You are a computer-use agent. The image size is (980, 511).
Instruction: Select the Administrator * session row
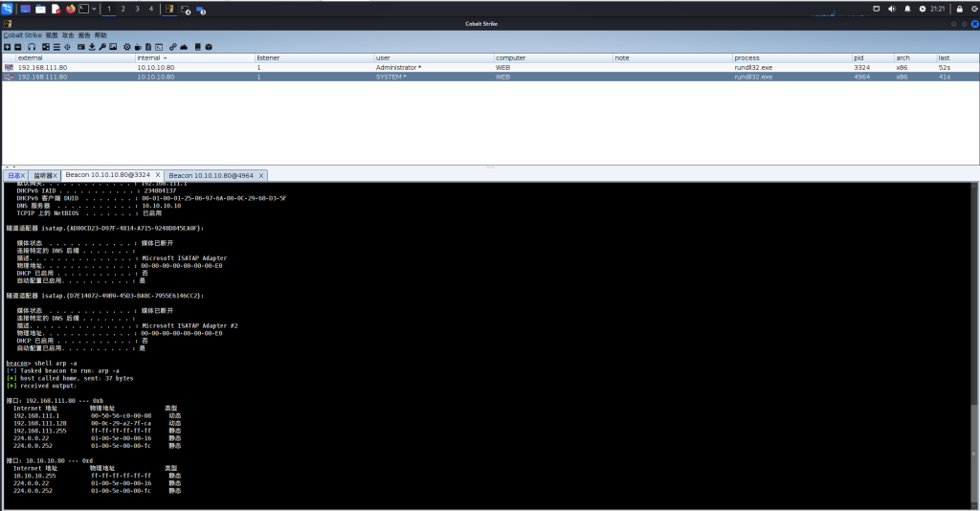tap(490, 68)
